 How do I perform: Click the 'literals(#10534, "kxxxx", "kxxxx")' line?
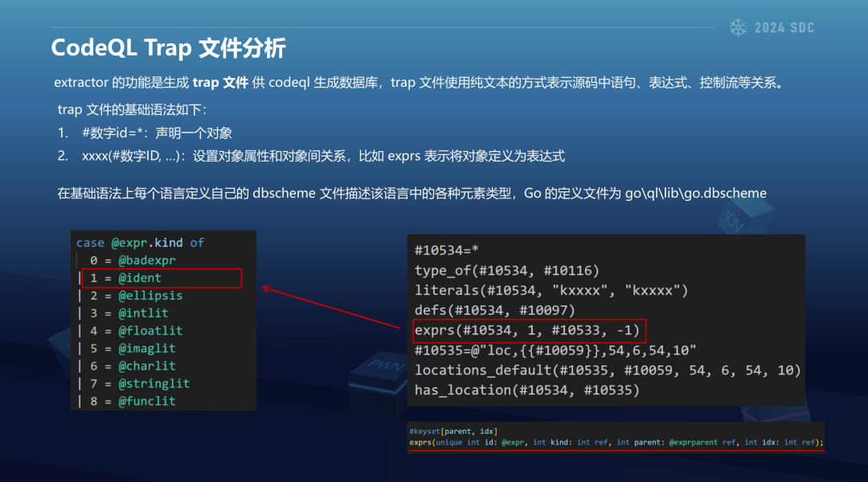551,291
